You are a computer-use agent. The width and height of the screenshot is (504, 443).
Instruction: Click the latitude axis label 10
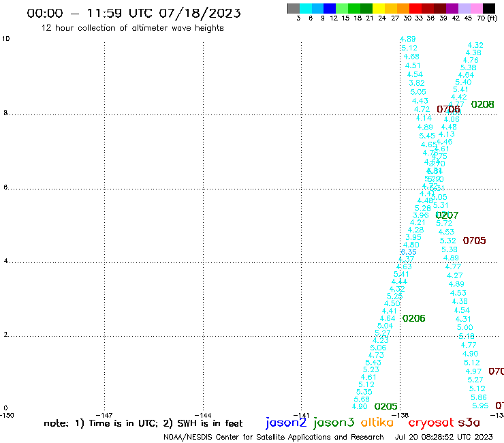click(x=5, y=39)
